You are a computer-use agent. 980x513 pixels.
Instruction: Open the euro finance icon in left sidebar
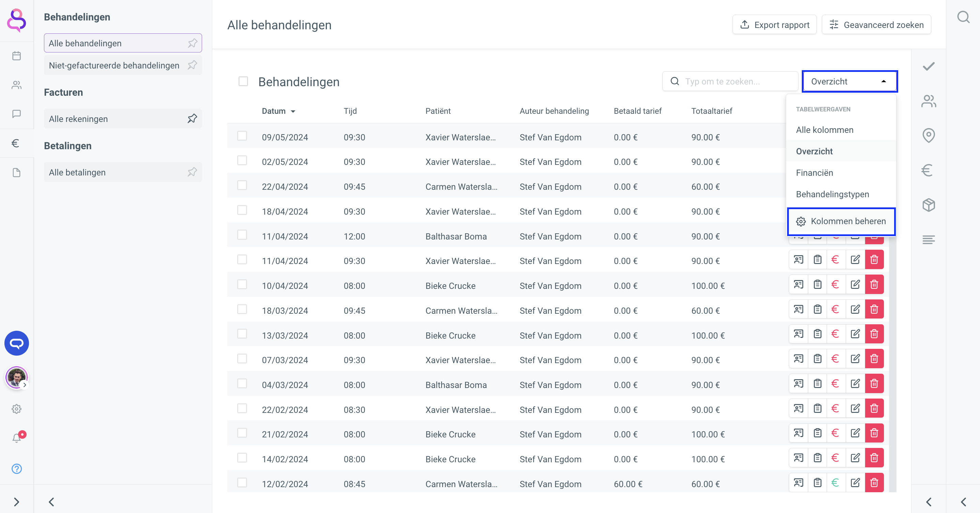(x=16, y=143)
